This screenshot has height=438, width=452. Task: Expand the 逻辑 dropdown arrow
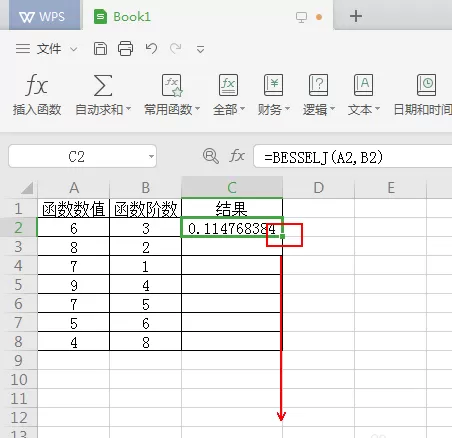pos(332,109)
